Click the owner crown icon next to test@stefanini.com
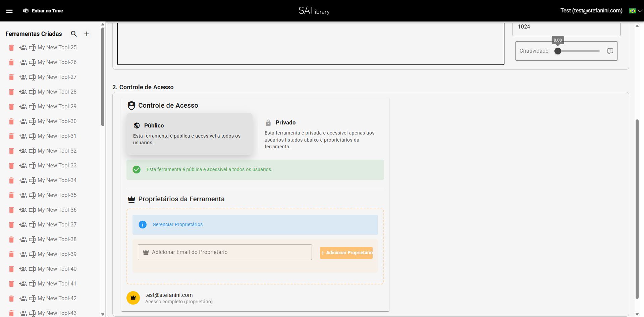 [x=133, y=298]
